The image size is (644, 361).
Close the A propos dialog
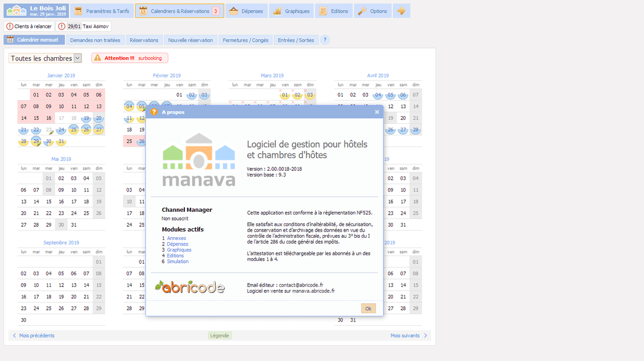click(376, 112)
